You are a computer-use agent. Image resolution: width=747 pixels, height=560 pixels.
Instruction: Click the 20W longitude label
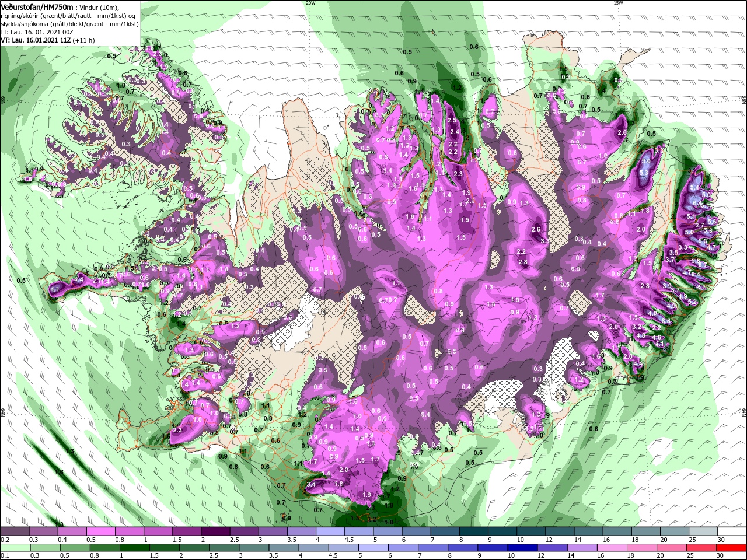click(x=310, y=3)
